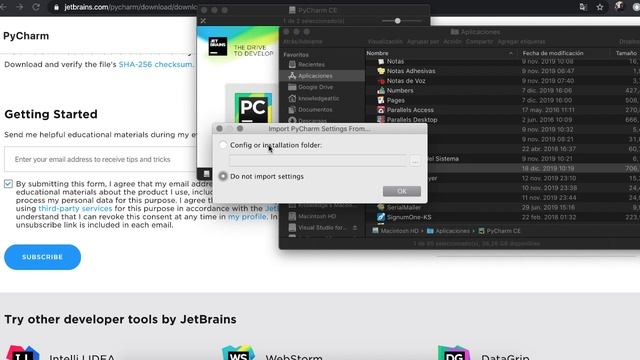Click the '22 feb. 2018 01:32' date cell
The image size is (640, 360).
tap(548, 217)
